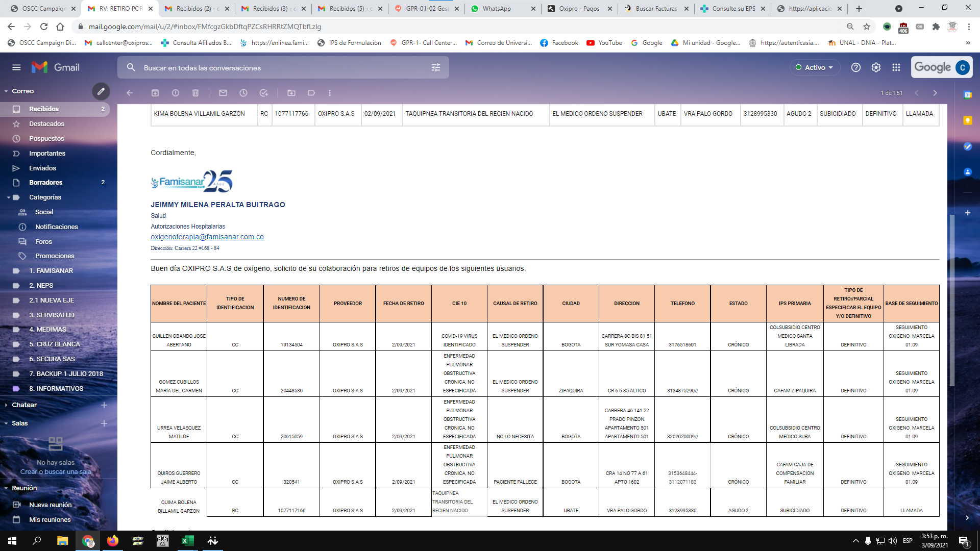
Task: Apply a label to the email
Action: pyautogui.click(x=311, y=93)
